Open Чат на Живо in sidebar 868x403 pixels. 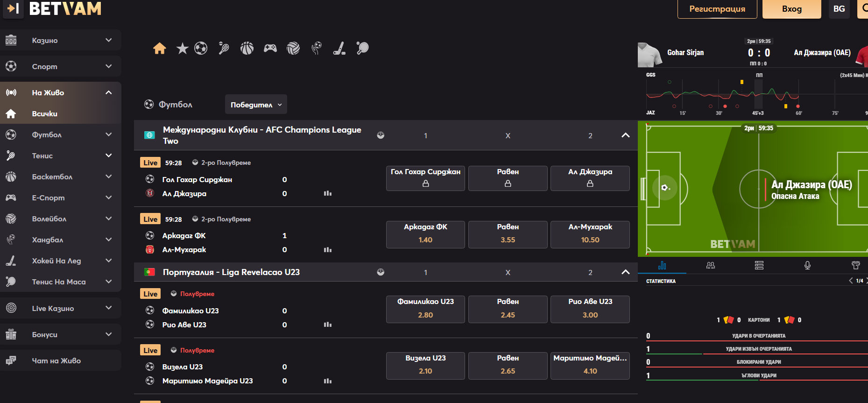tap(61, 361)
